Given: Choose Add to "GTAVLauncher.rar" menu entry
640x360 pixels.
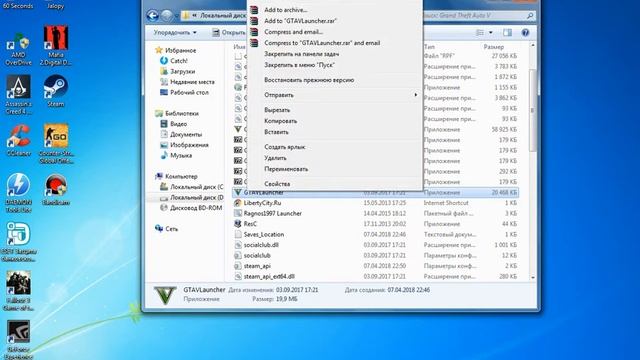Looking at the screenshot, I should click(300, 20).
